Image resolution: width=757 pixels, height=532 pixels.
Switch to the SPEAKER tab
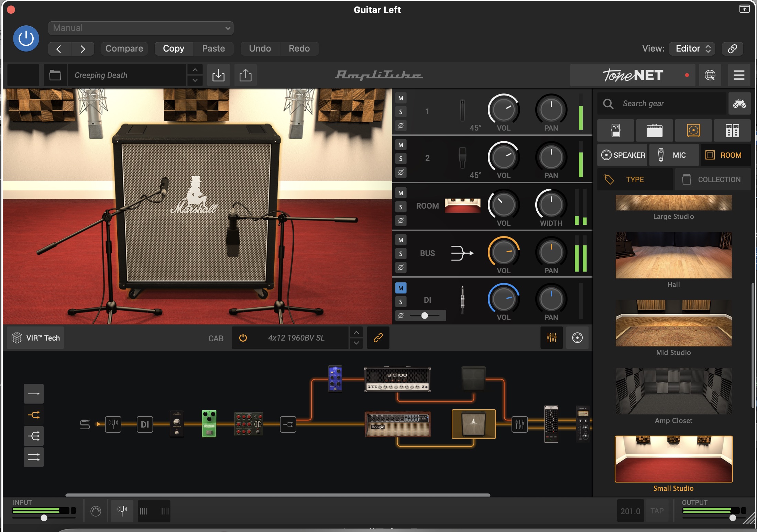click(623, 155)
